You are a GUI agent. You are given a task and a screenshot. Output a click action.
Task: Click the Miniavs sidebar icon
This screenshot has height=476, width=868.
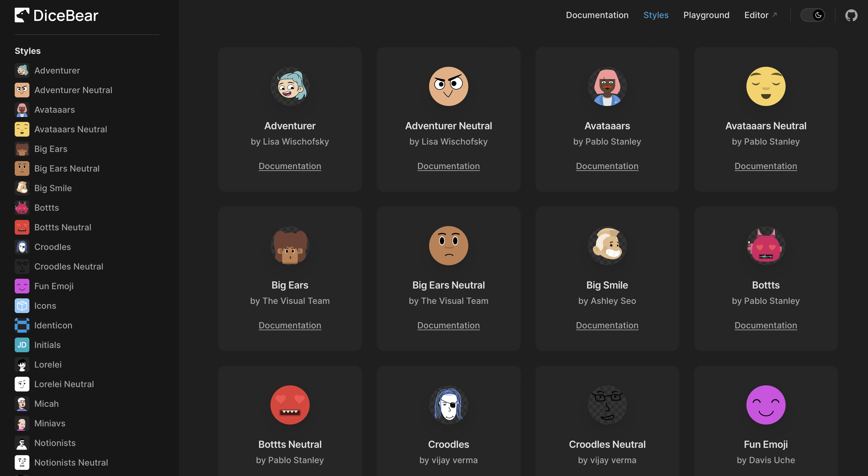[x=22, y=423]
